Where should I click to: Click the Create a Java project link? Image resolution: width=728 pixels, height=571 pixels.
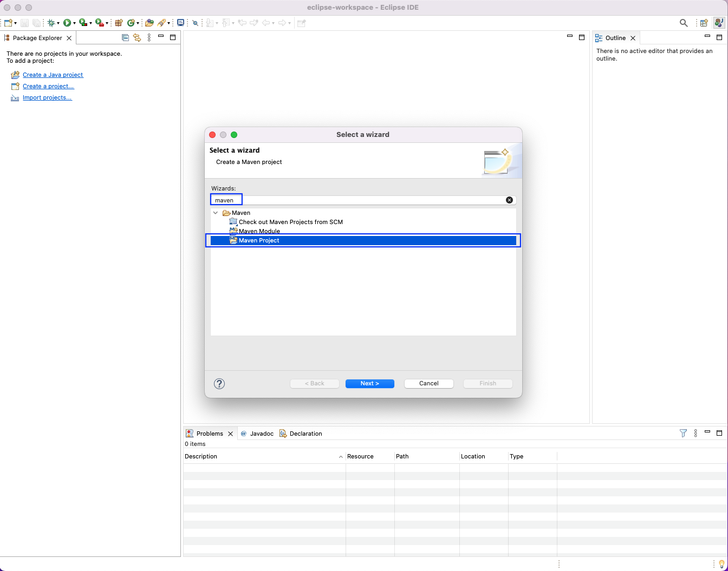click(x=53, y=75)
